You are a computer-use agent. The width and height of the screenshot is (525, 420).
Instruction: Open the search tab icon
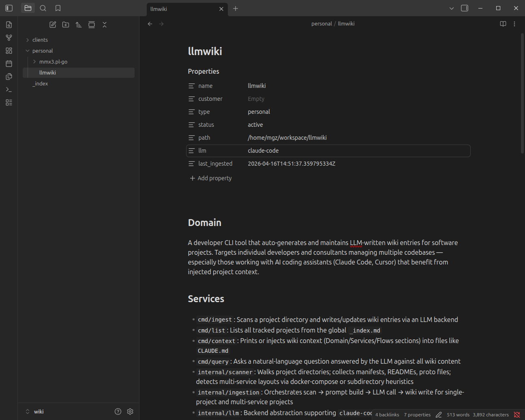(43, 8)
